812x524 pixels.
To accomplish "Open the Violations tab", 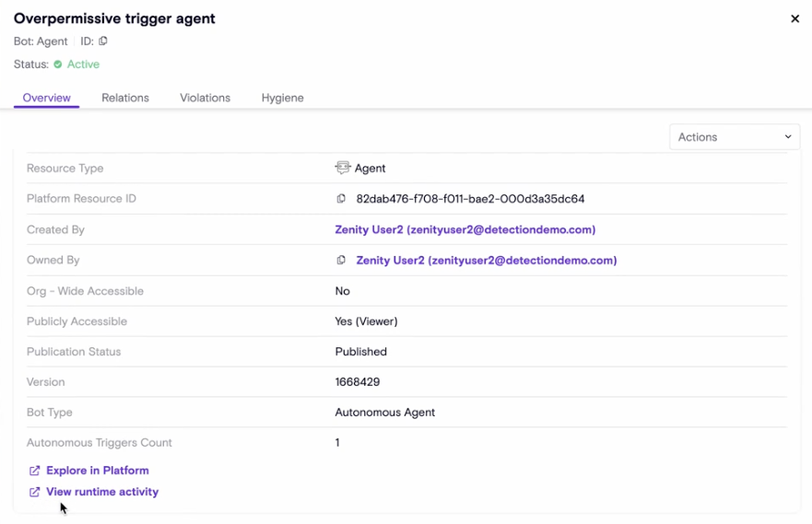I will [205, 98].
